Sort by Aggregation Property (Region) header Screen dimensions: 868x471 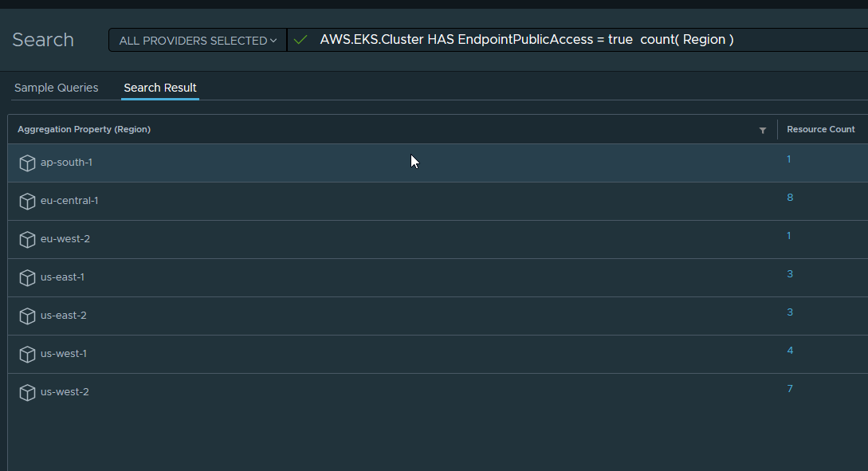pos(84,129)
